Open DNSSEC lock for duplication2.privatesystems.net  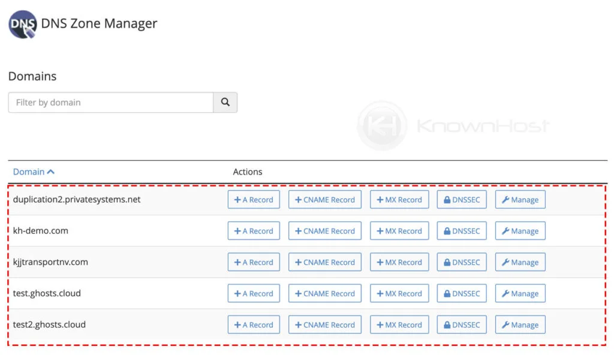(462, 200)
